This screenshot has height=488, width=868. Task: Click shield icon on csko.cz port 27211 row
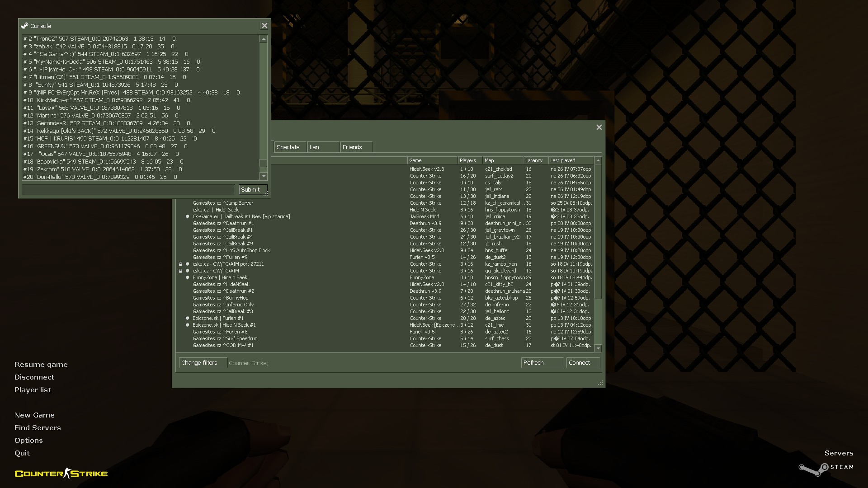point(187,264)
